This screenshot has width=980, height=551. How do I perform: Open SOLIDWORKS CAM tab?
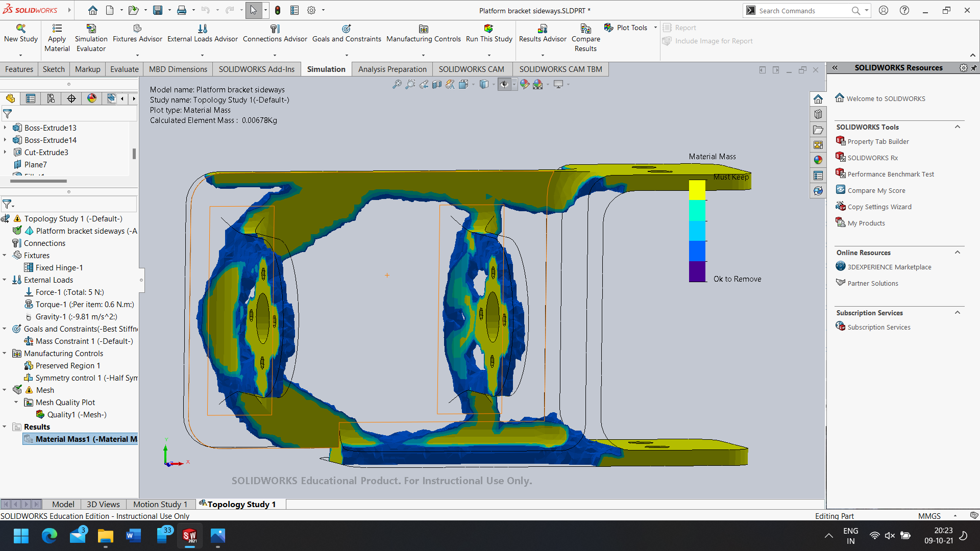[x=471, y=69]
